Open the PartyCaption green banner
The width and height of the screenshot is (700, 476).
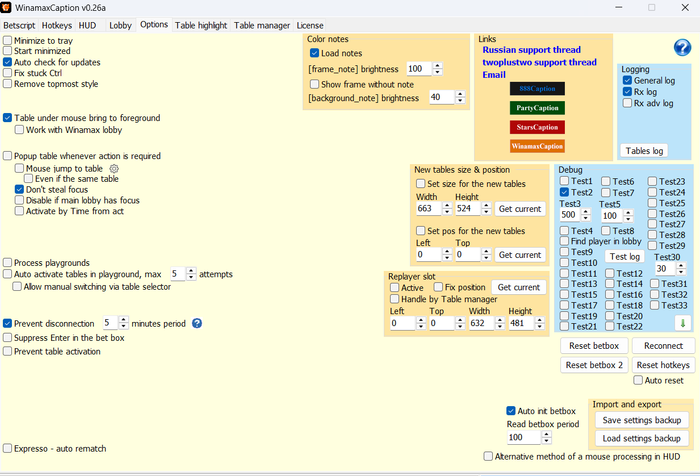coord(537,108)
